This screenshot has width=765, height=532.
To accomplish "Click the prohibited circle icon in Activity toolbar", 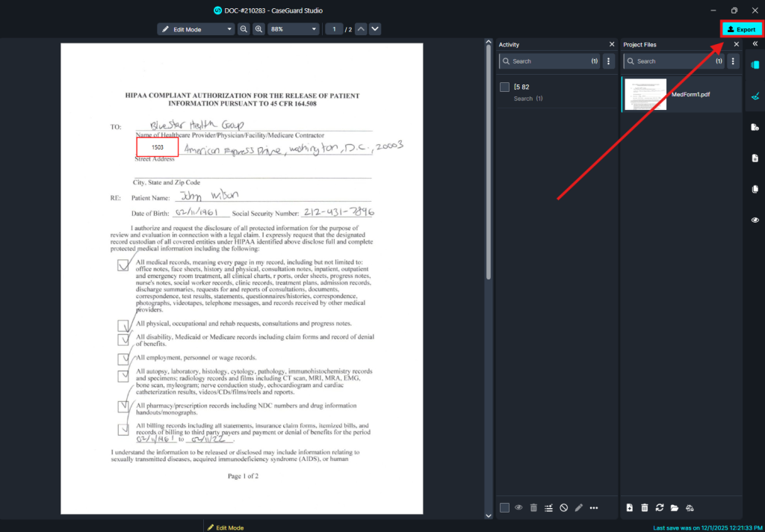I will point(564,508).
